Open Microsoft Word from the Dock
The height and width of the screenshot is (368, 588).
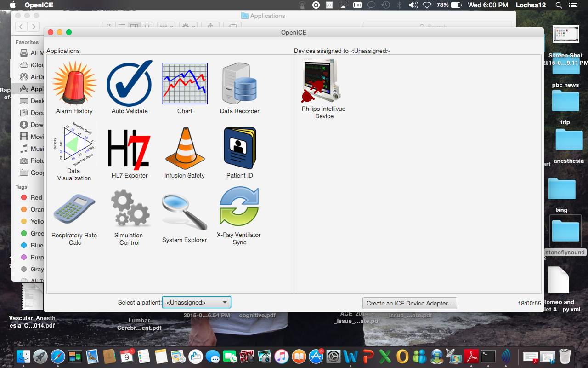(351, 356)
